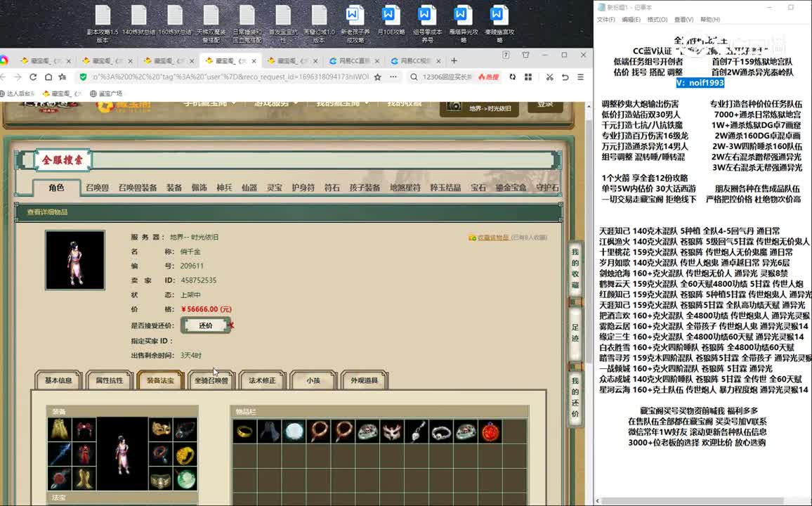This screenshot has width=812, height=506.
Task: Switch to the 召唤兽装备 category tab
Action: click(137, 188)
